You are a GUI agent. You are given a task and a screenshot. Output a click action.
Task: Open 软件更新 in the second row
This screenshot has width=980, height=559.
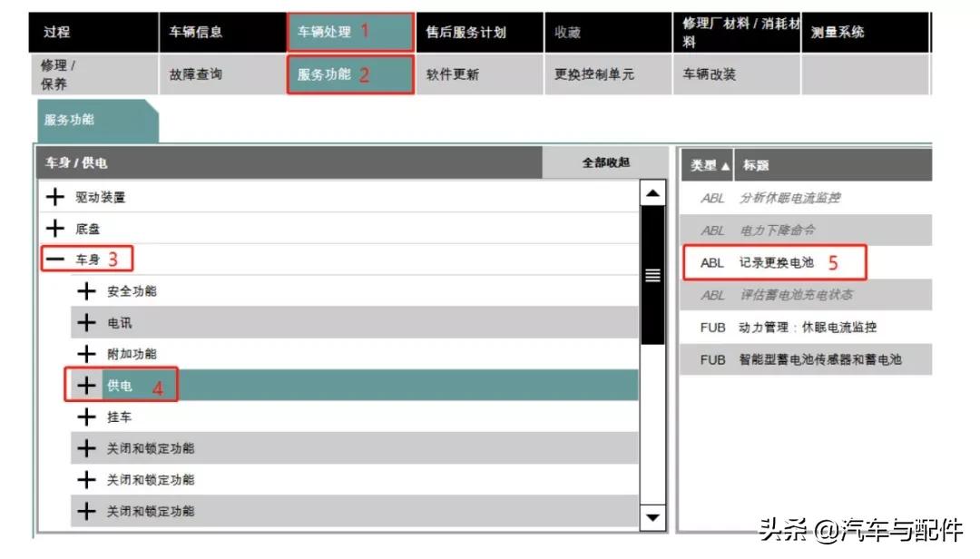454,74
